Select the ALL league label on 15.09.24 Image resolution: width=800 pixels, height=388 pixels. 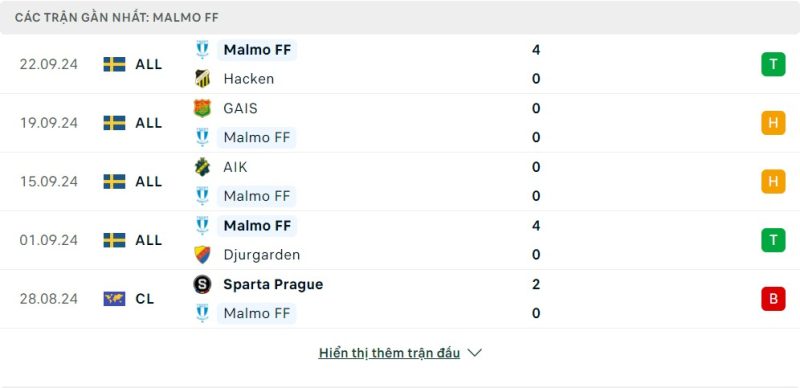[148, 182]
